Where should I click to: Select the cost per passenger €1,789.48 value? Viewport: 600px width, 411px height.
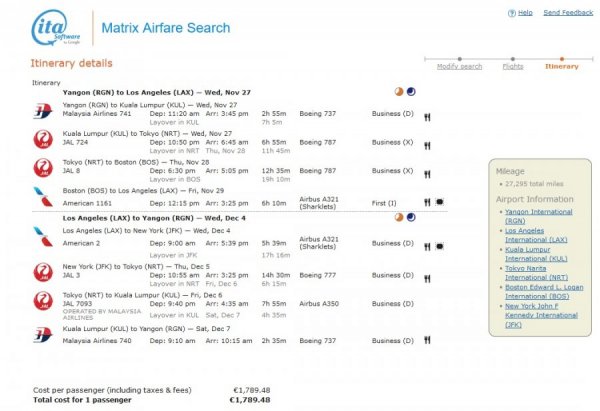pyautogui.click(x=251, y=390)
